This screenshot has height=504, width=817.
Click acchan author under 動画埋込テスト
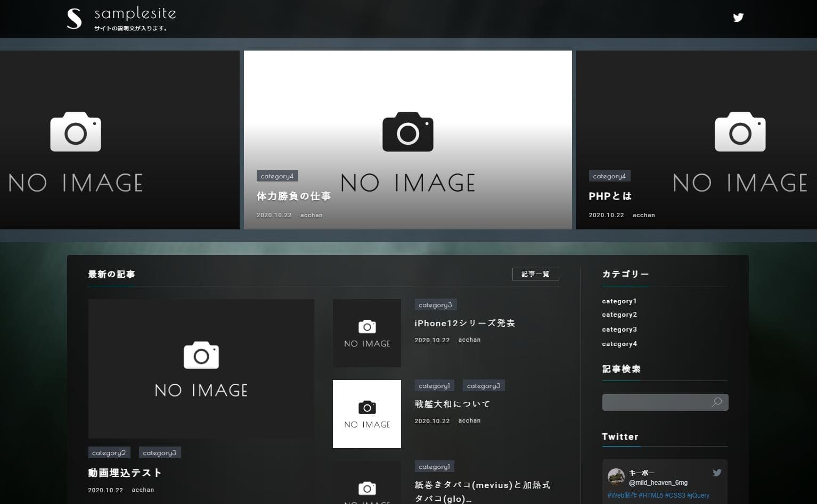143,490
